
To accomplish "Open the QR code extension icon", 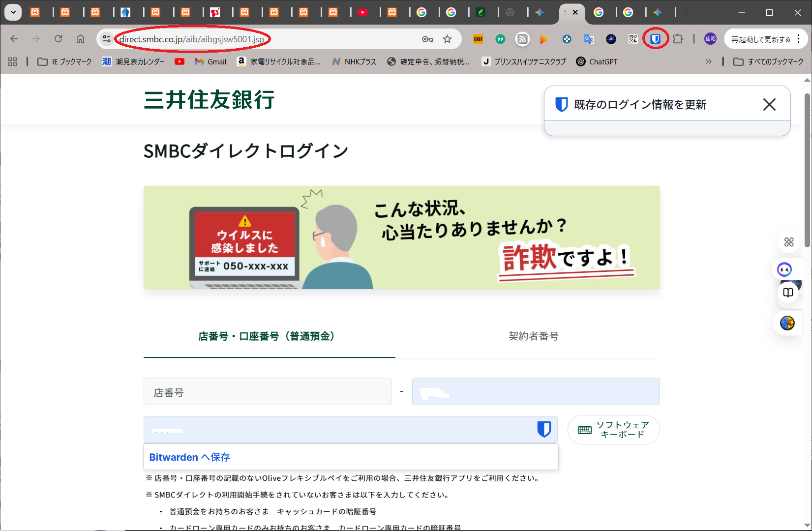I will (633, 39).
